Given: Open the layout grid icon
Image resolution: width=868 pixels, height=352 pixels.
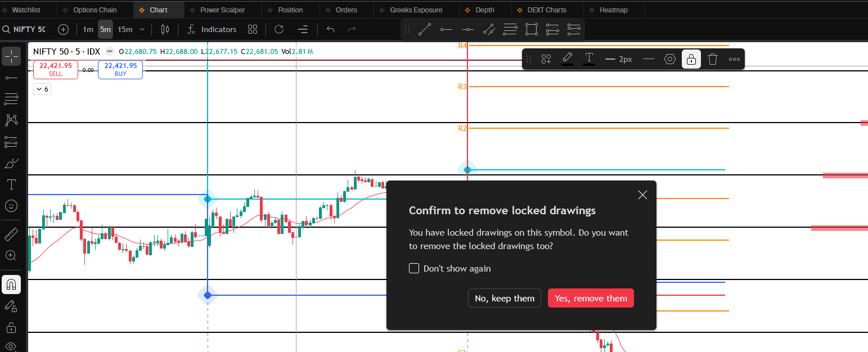Looking at the screenshot, I should point(253,29).
